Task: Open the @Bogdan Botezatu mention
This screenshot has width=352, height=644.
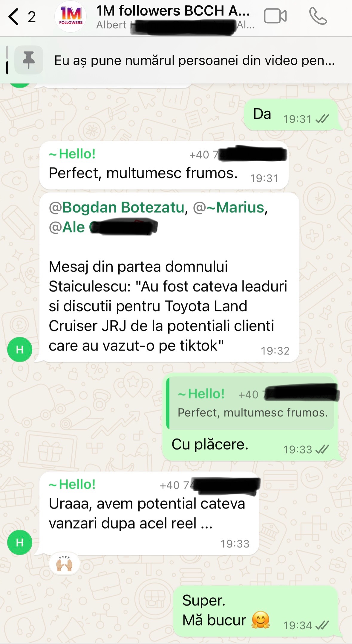Action: click(x=117, y=207)
